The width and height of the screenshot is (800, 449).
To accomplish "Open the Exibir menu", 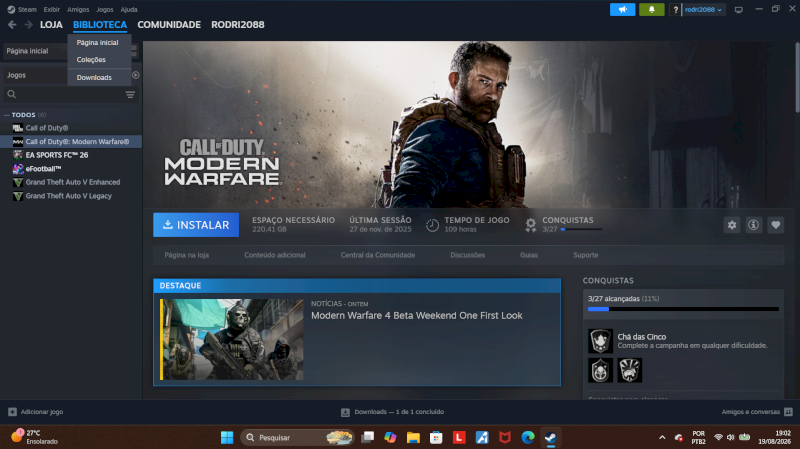I will coord(52,9).
